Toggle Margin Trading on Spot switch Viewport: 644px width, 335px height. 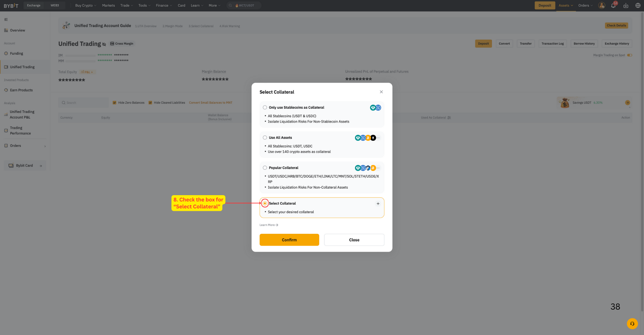pos(630,55)
